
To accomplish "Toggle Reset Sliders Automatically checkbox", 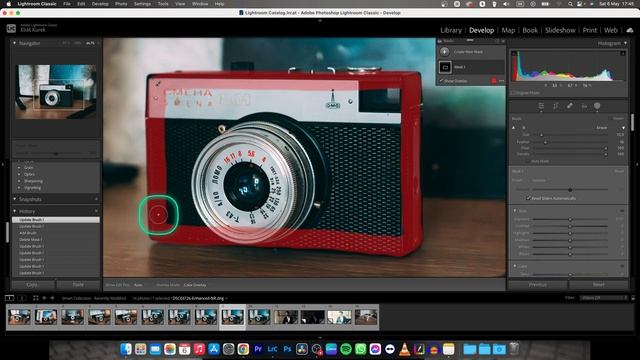I will [528, 198].
